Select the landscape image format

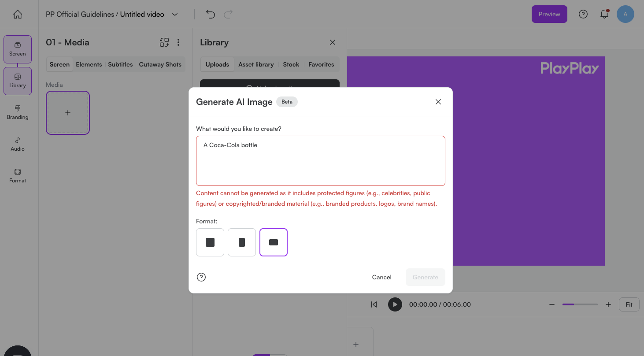[274, 242]
